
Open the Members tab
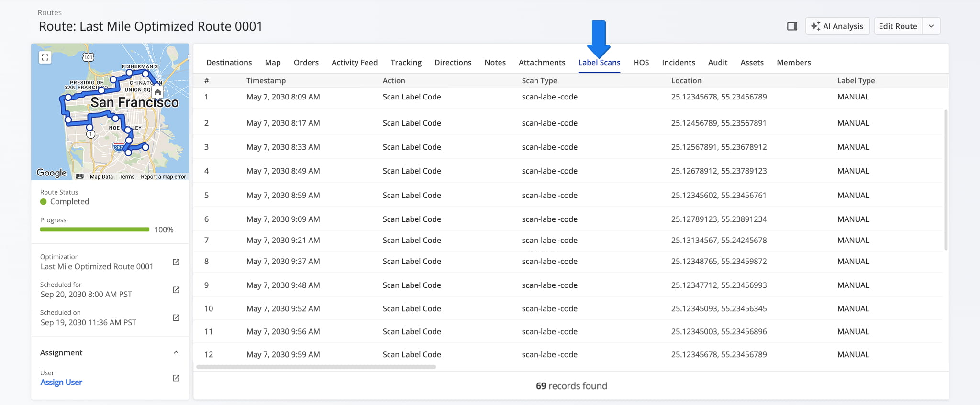pyautogui.click(x=794, y=62)
